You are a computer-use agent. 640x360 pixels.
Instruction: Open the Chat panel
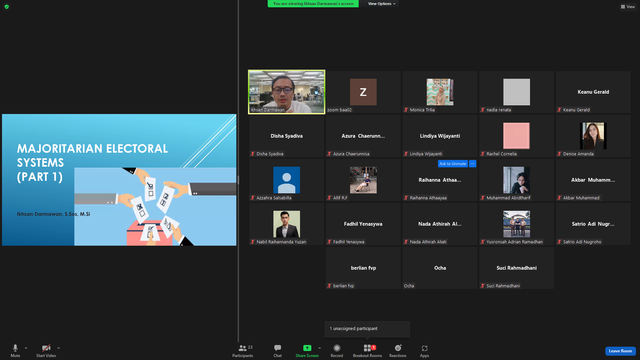278,350
